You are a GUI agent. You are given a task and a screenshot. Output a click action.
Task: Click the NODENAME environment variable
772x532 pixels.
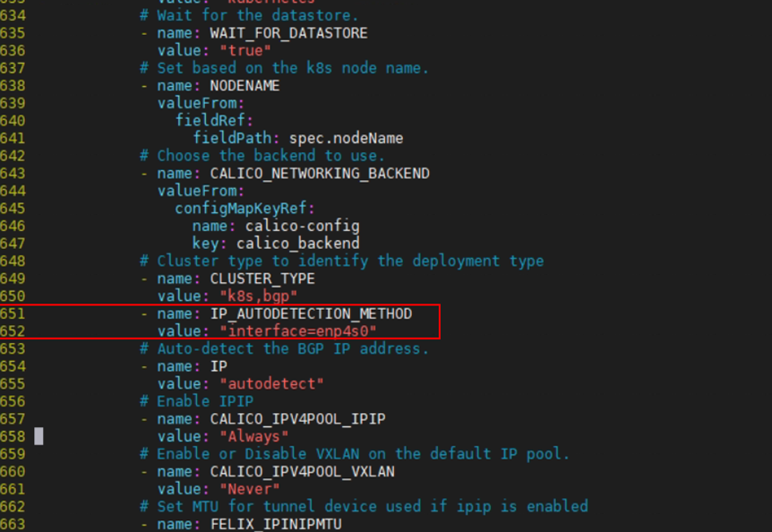(244, 86)
